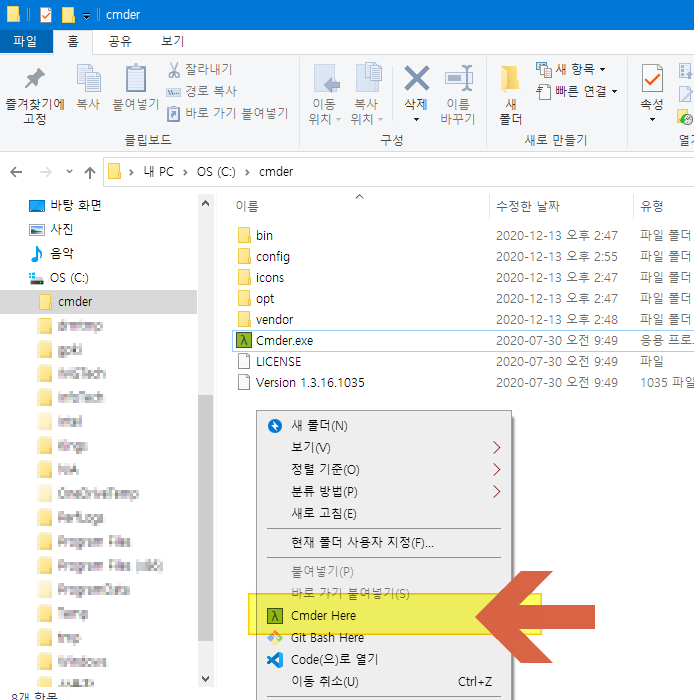694x700 pixels.
Task: Select the Cmder.exe file
Action: pyautogui.click(x=463, y=341)
